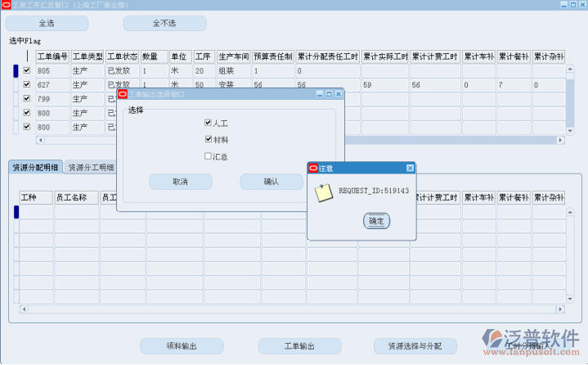This screenshot has height=365, width=588.
Task: Minimize the 工单输出选择窗口 dialog
Action: click(x=320, y=94)
